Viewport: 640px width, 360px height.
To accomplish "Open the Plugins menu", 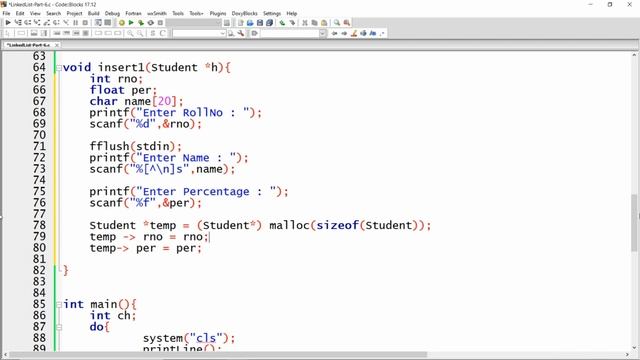I will (x=218, y=13).
